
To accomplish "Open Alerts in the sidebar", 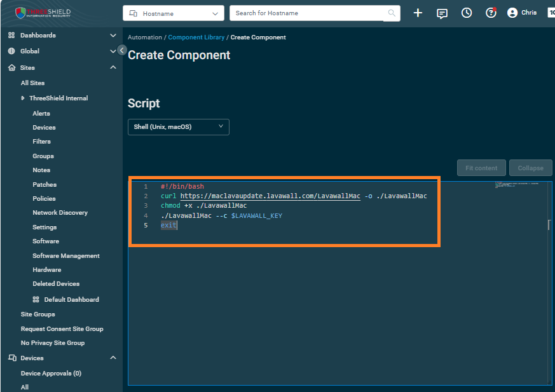I will (41, 113).
